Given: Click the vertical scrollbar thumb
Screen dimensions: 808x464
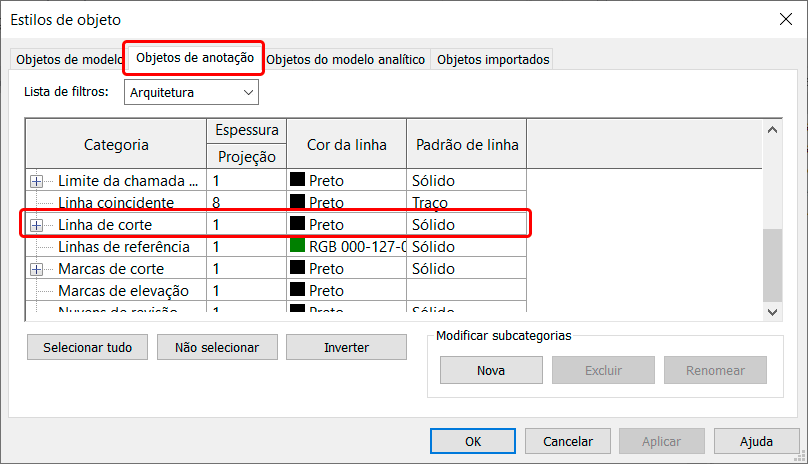Looking at the screenshot, I should [x=772, y=265].
